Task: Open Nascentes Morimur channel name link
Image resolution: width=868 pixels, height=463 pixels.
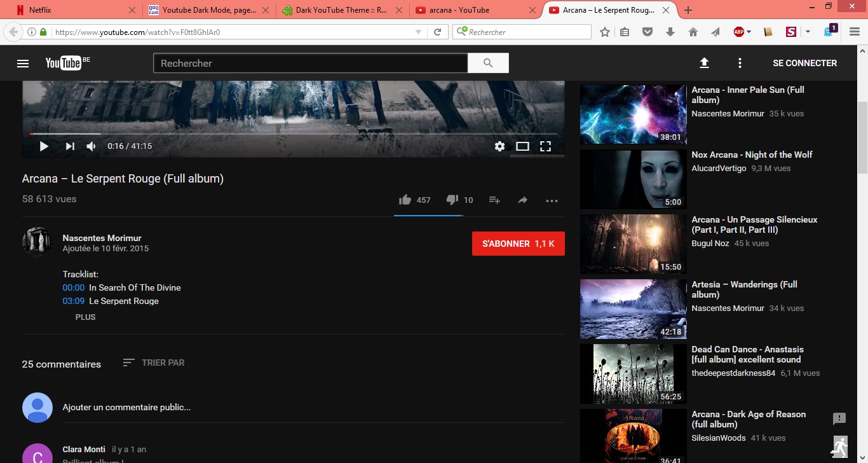Action: 102,238
